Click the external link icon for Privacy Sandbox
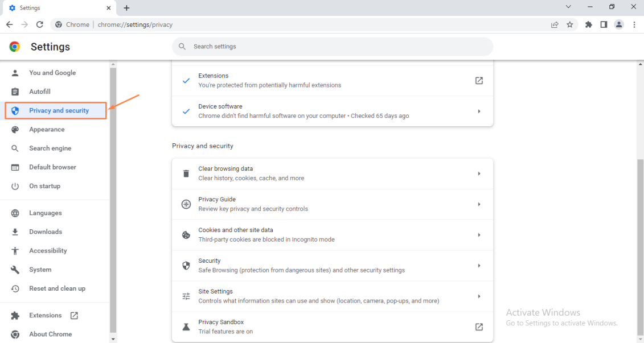The image size is (644, 343). 479,327
